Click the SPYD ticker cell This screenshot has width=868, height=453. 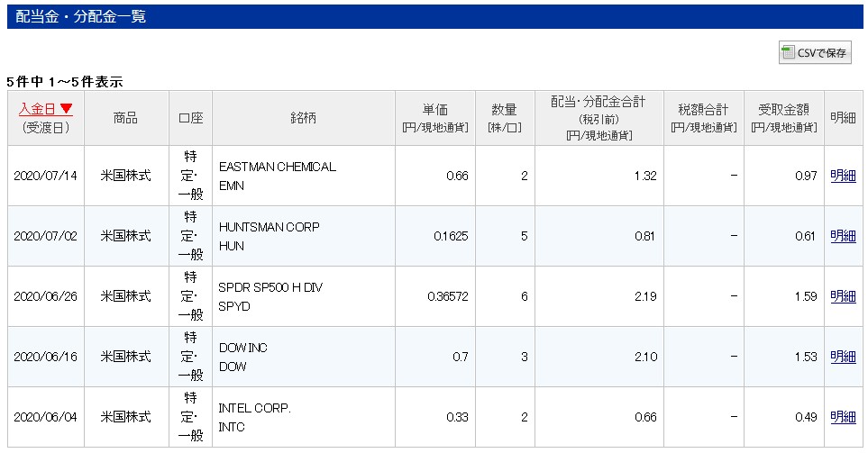click(x=235, y=305)
